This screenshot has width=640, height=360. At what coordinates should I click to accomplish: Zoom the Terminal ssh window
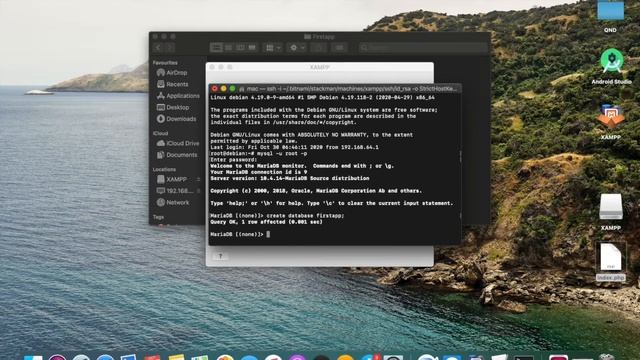(232, 89)
